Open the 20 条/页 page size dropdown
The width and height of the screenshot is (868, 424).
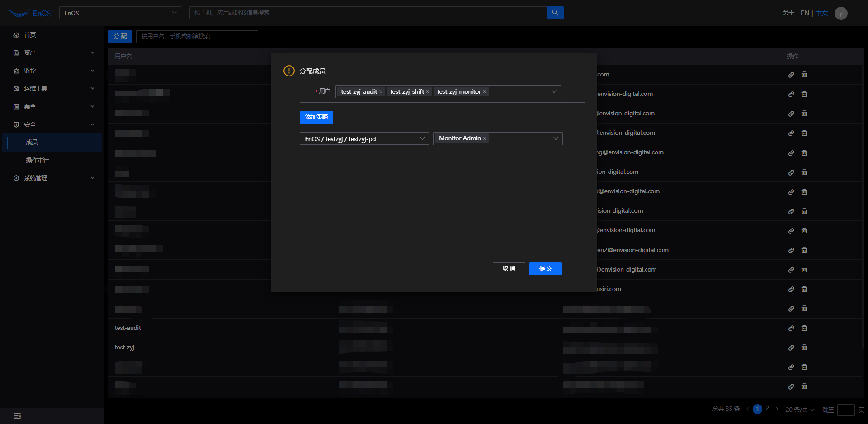[800, 410]
